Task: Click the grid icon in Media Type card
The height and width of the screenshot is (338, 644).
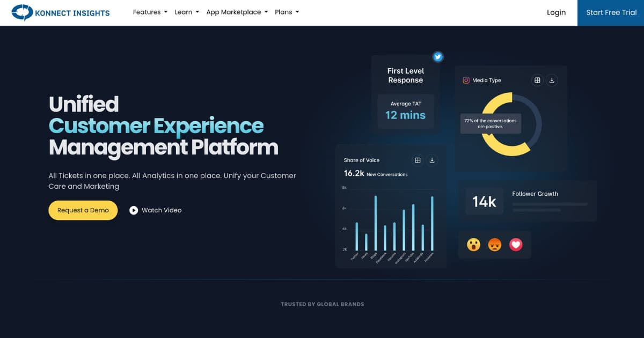Action: [537, 80]
